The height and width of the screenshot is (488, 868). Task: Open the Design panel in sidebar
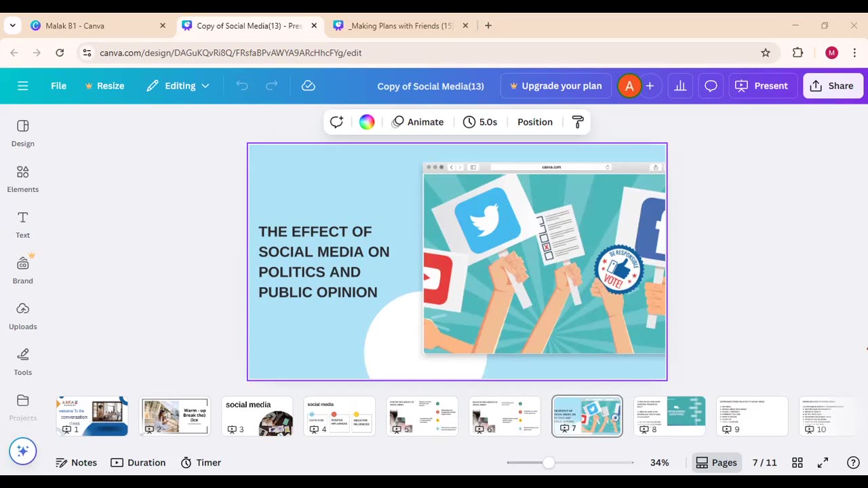tap(22, 134)
